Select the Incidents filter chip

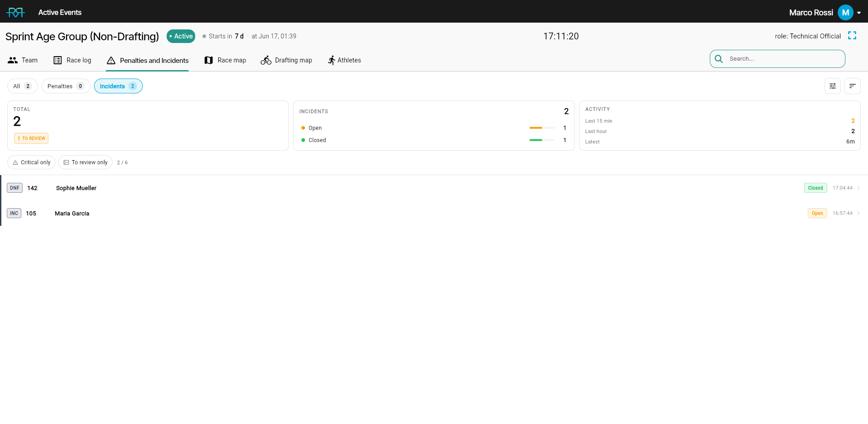point(118,86)
